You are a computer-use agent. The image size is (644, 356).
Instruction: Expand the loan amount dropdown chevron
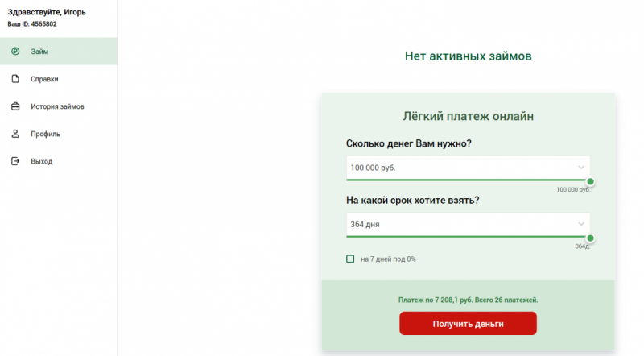pos(581,168)
